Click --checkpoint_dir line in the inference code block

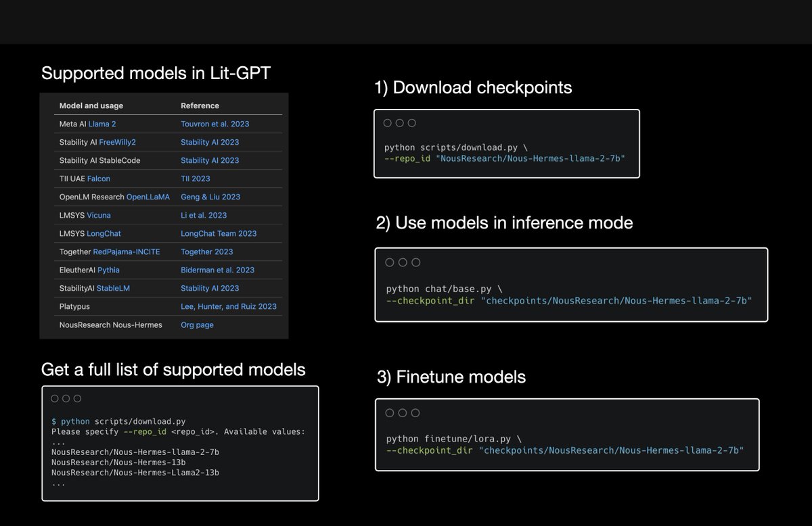[569, 300]
